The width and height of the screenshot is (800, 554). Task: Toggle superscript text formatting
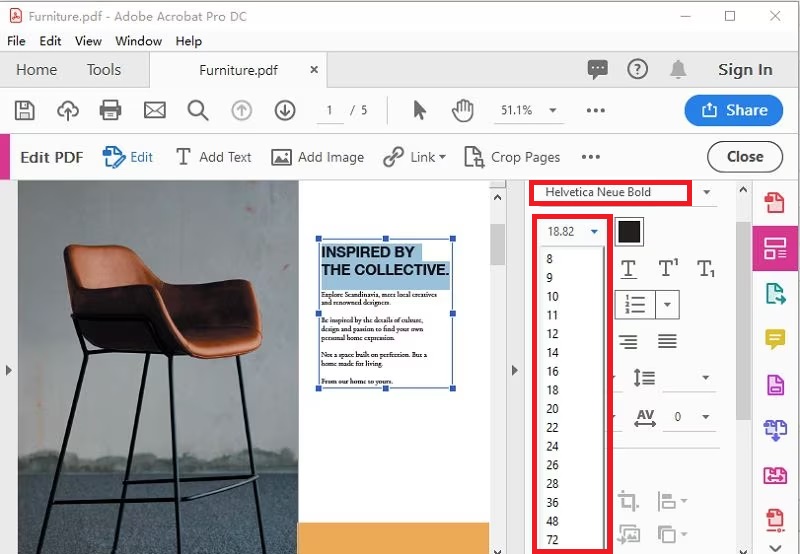[668, 268]
